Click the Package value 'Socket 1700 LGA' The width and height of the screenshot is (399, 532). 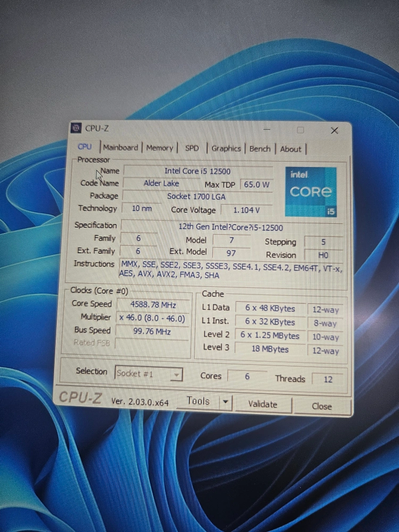pos(196,196)
